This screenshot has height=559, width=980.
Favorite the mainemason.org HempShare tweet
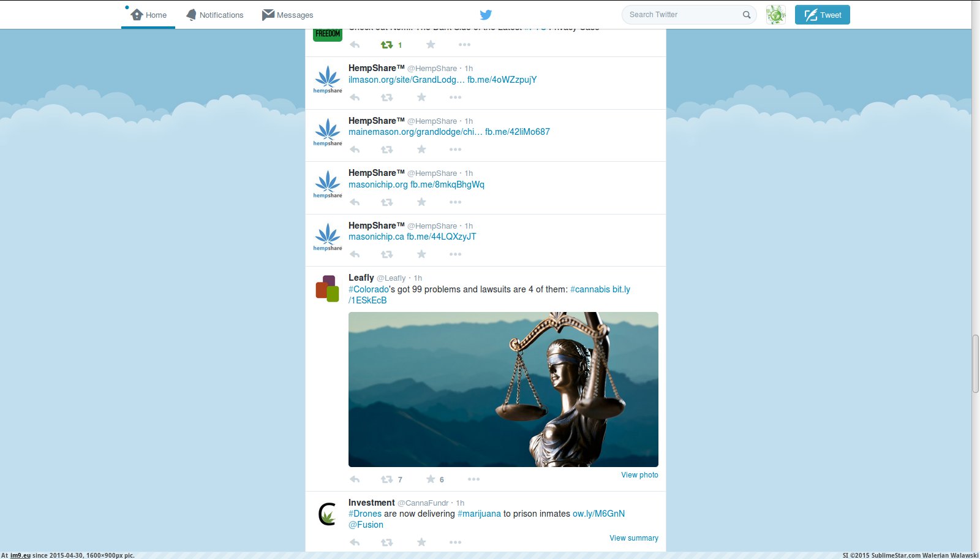(x=421, y=150)
